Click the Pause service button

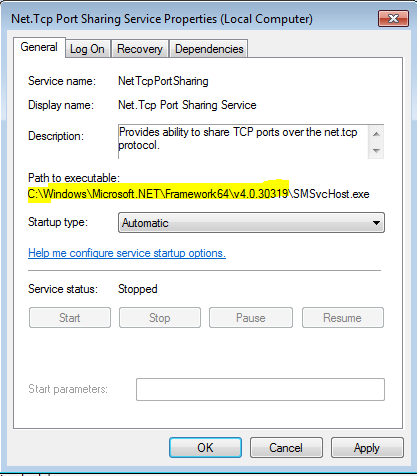click(251, 318)
